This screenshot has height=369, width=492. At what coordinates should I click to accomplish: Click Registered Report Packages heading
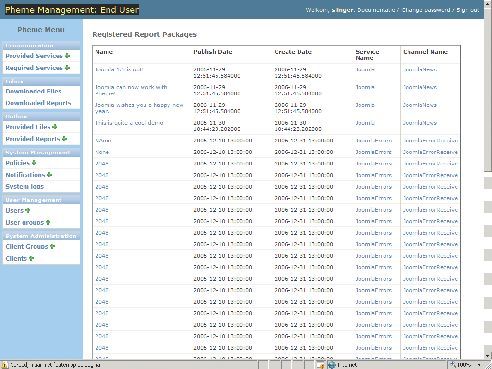point(144,34)
